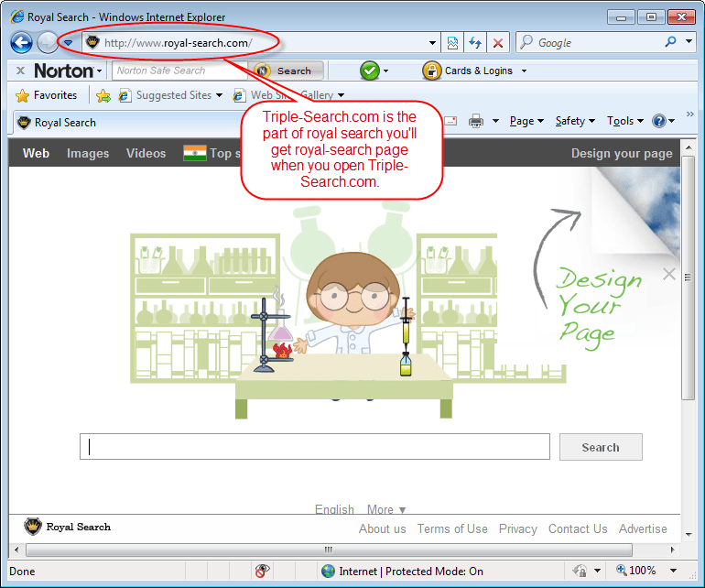Open the search provider dropdown arrow
The image size is (705, 588).
(x=689, y=41)
